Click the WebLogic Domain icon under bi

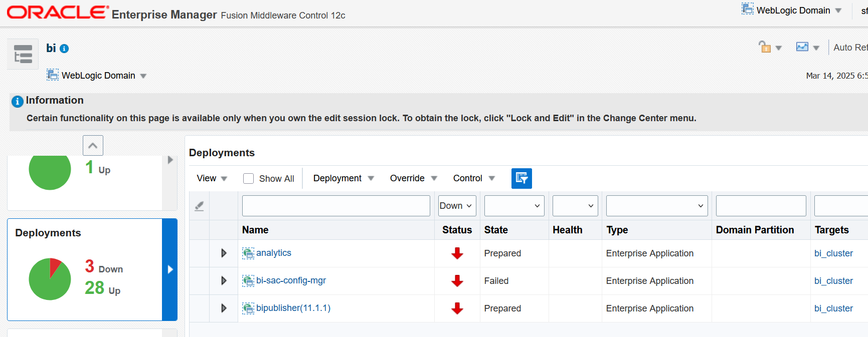point(53,75)
